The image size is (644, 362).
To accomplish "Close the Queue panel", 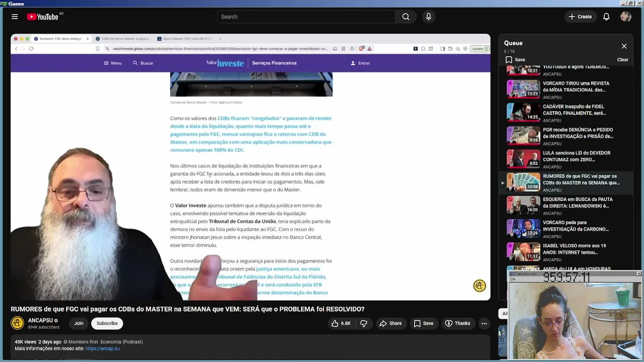I will [x=624, y=46].
